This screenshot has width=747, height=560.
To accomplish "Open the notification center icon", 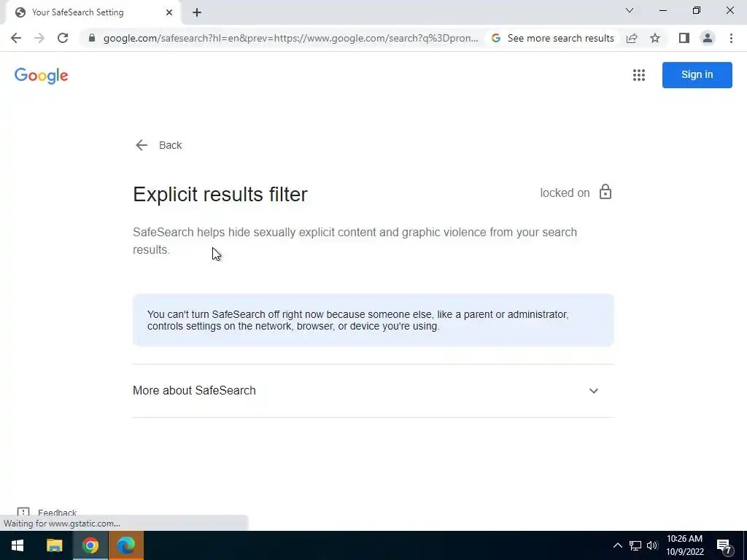I will click(724, 545).
